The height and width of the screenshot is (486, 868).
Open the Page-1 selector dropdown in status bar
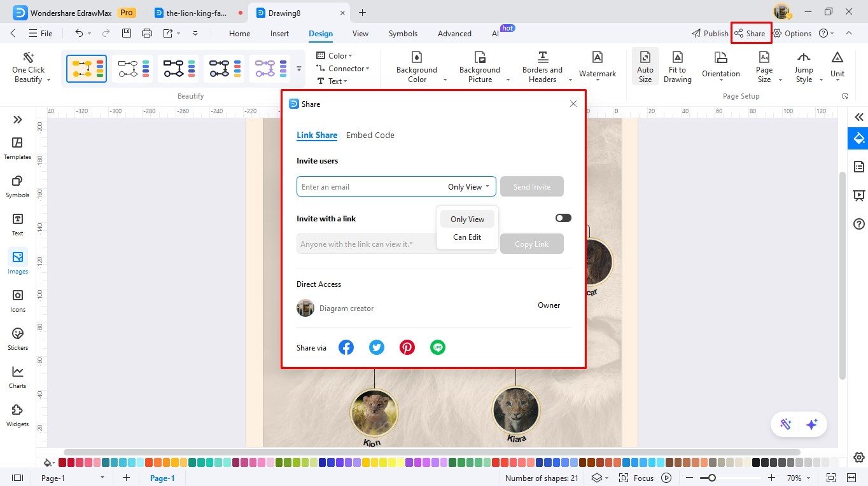coord(102,478)
